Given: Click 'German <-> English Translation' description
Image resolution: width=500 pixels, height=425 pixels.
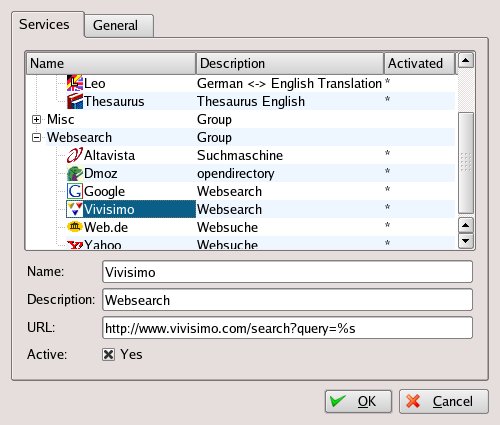Looking at the screenshot, I should pos(289,83).
